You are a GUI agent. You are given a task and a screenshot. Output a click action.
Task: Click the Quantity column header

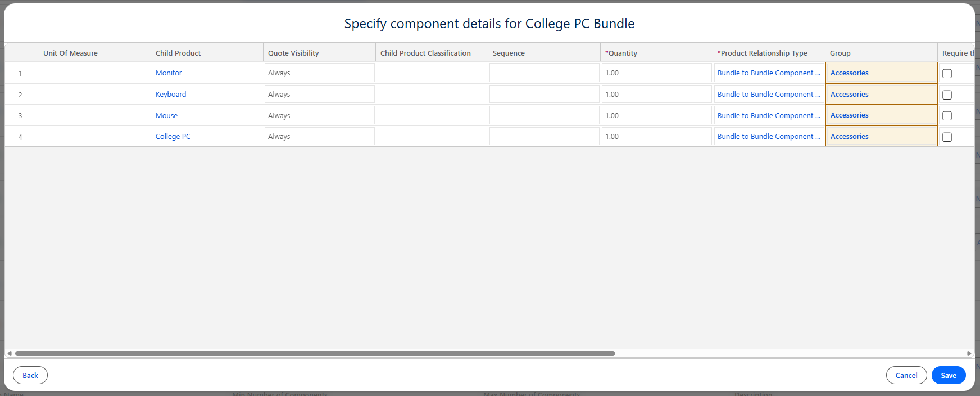point(621,53)
